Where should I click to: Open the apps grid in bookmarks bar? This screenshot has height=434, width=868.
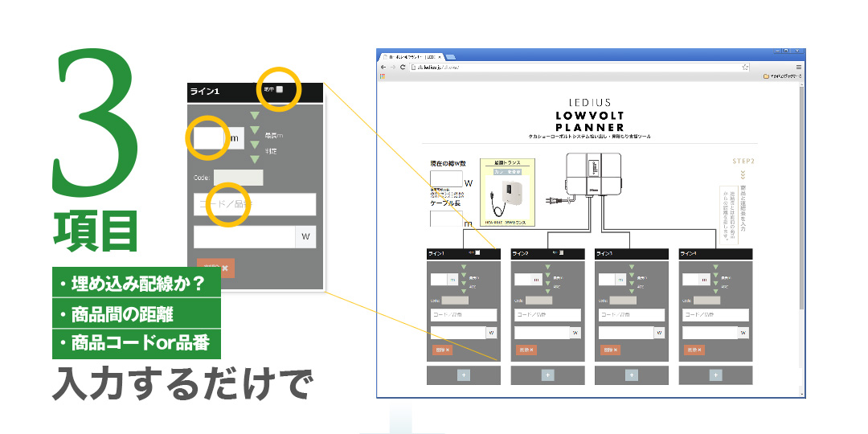click(382, 76)
